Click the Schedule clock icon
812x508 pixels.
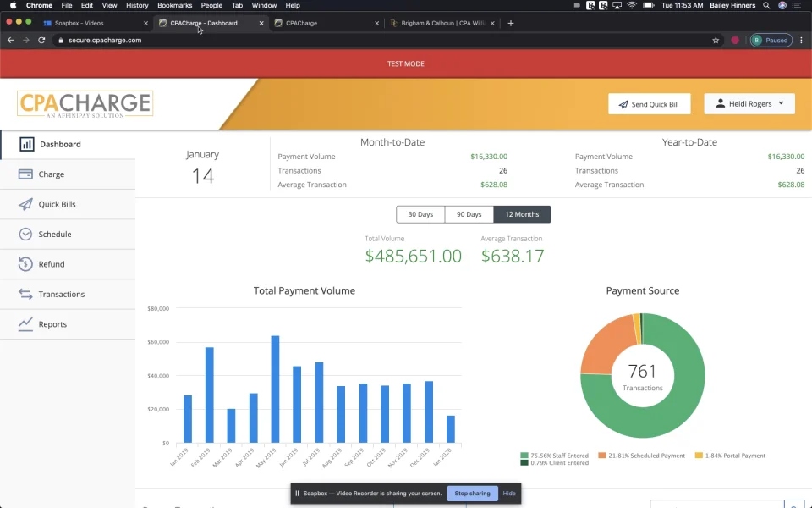[x=25, y=235]
